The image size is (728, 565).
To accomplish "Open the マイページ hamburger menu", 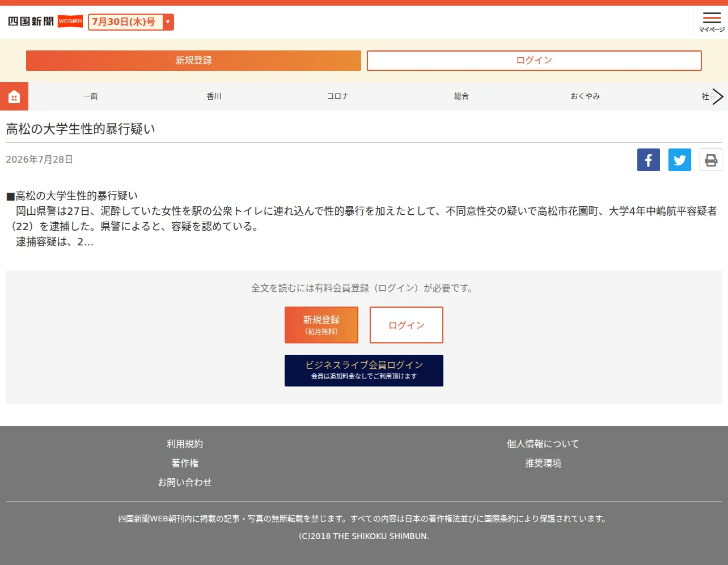I will [x=712, y=22].
